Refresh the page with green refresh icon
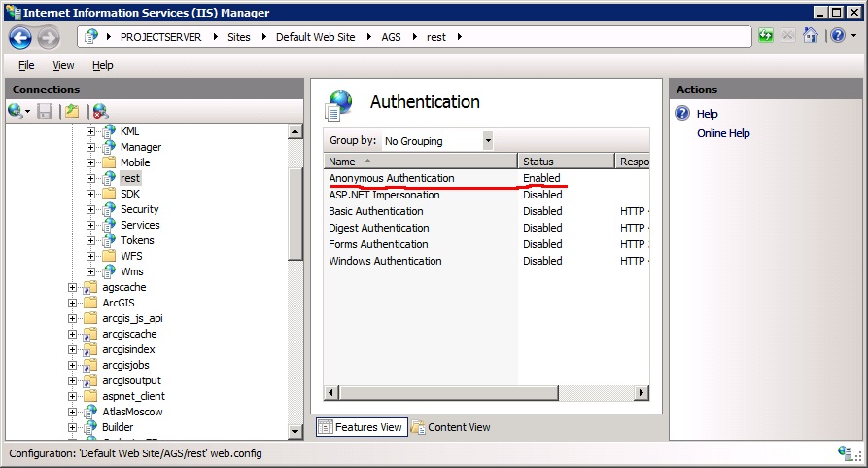Viewport: 868px width, 468px height. point(766,36)
